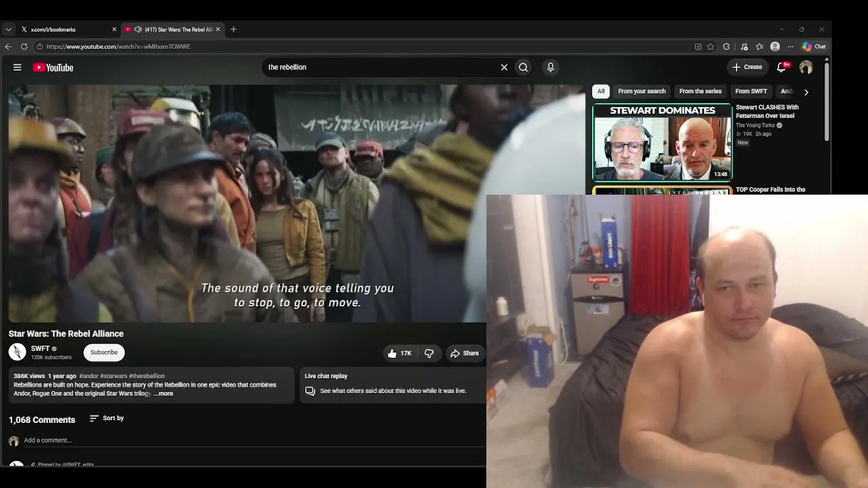This screenshot has height=488, width=868.
Task: Open YouTube notifications bell
Action: [x=782, y=67]
